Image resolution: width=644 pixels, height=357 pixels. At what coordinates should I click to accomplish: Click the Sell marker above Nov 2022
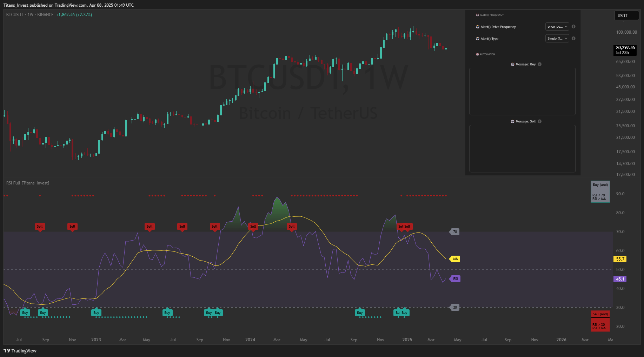(72, 227)
